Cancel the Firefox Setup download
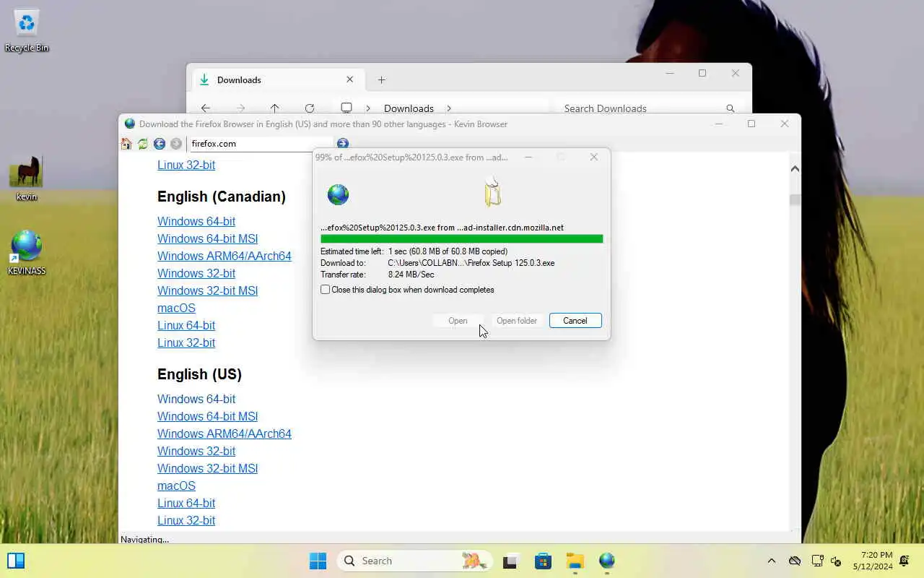 pyautogui.click(x=575, y=321)
